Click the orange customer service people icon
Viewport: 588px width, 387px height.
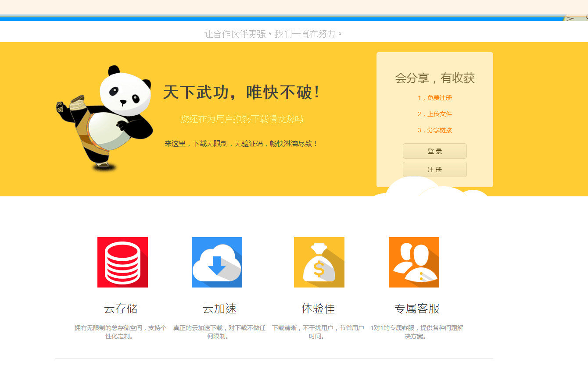tap(414, 262)
